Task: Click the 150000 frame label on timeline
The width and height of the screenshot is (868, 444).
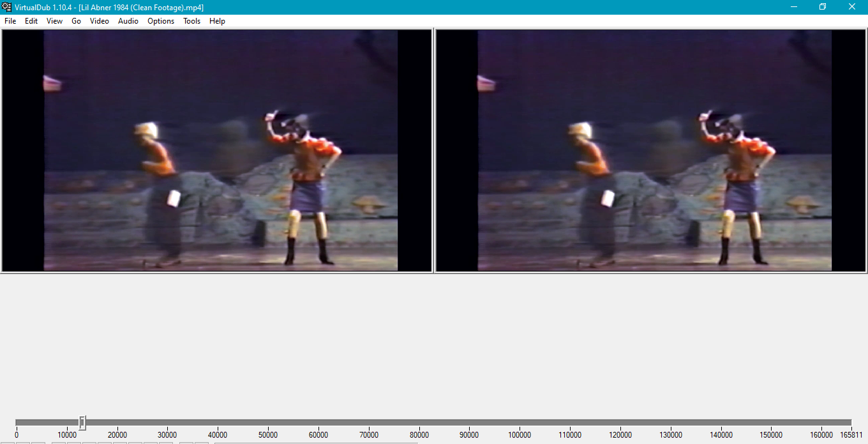Action: (772, 435)
